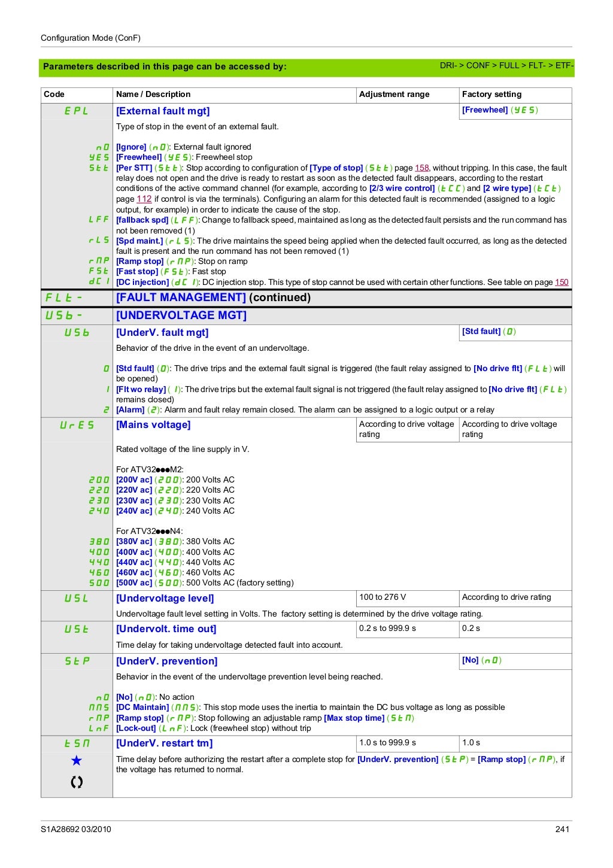The height and width of the screenshot is (868, 613).
Task: Click the [UNDERVOLTAGE MGT] section heading
Action: (181, 315)
